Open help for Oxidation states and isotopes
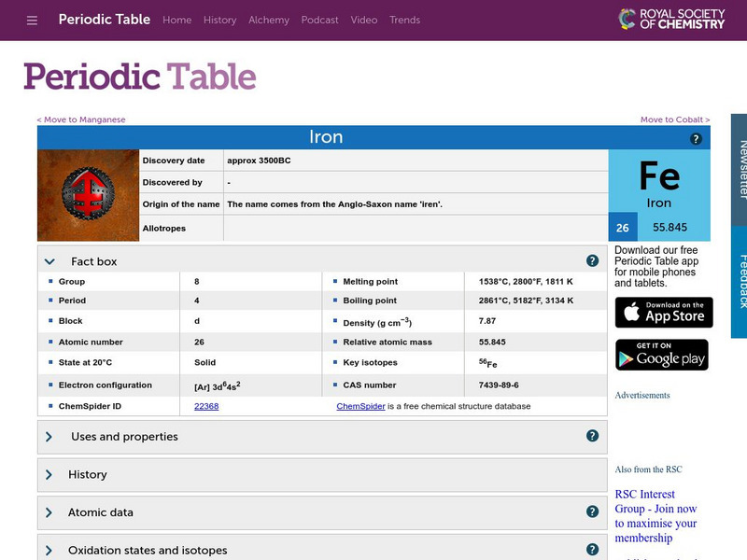Screen dimensions: 747x560 pyautogui.click(x=591, y=549)
